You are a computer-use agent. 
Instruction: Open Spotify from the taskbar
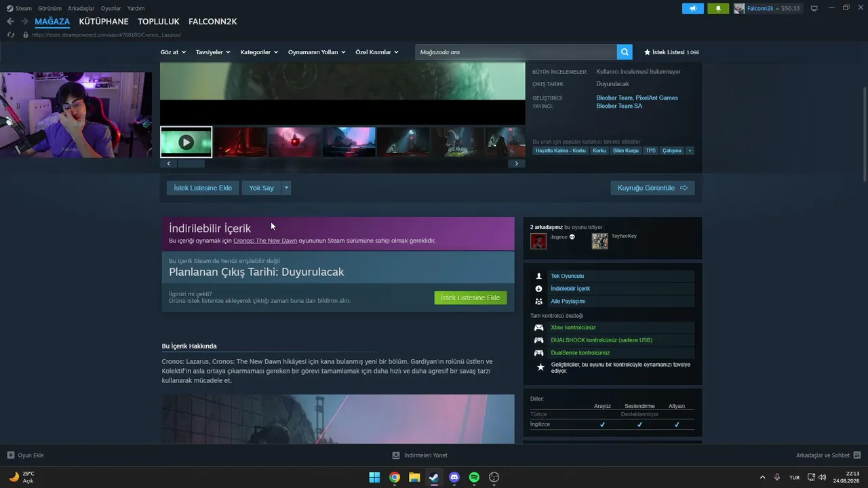click(x=474, y=477)
